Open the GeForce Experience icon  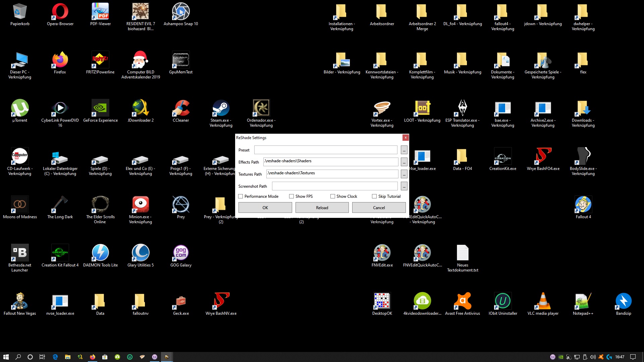100,108
